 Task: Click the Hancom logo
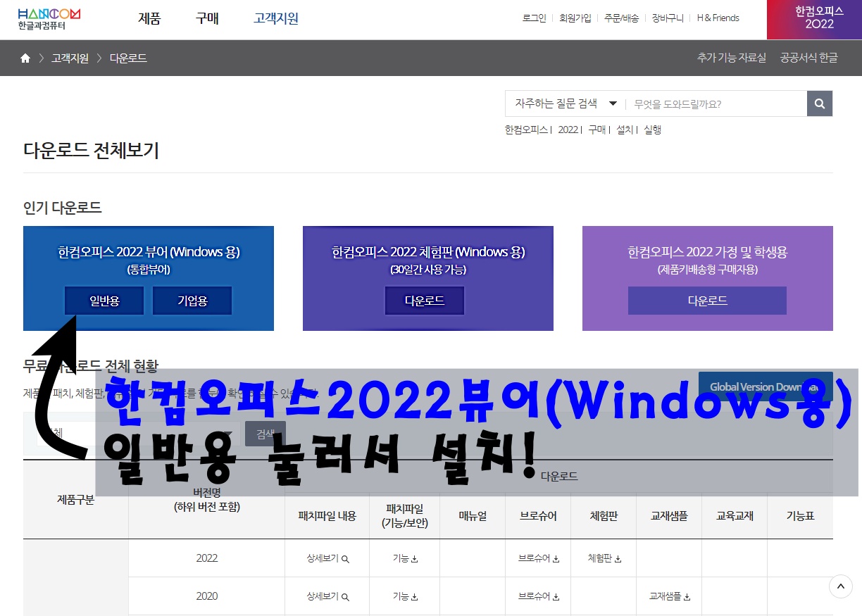coord(49,19)
